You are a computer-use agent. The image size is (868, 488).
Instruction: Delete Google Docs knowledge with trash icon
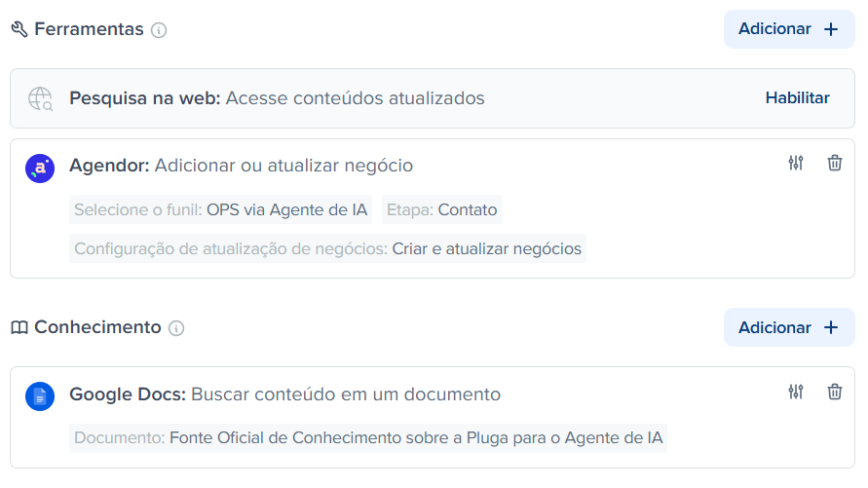[x=834, y=392]
